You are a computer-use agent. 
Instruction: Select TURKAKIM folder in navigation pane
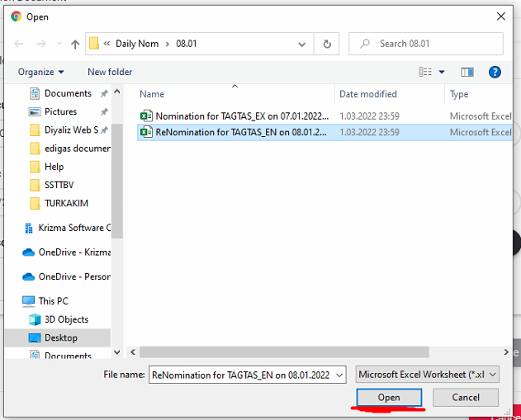pyautogui.click(x=66, y=203)
